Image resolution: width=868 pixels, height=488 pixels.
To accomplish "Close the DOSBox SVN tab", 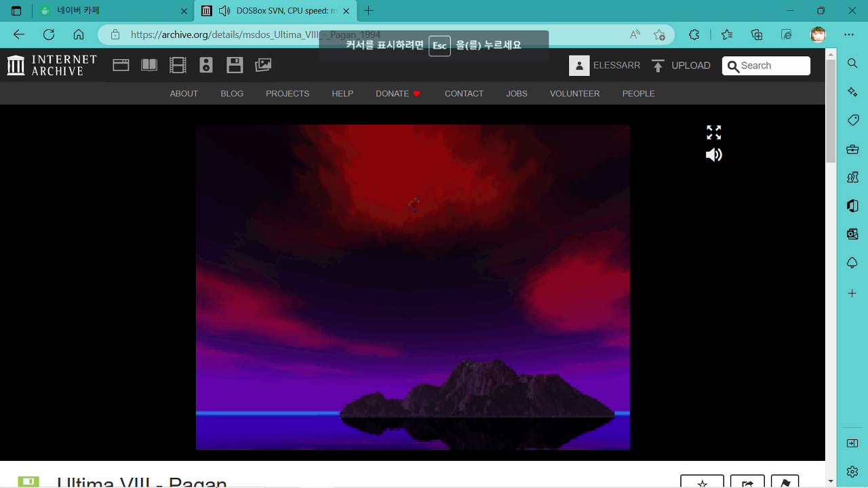I will [347, 11].
